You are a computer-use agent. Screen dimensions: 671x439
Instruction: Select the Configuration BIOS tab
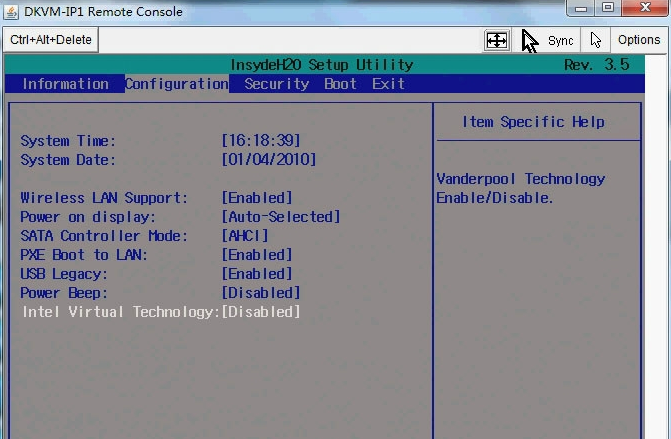tap(177, 84)
